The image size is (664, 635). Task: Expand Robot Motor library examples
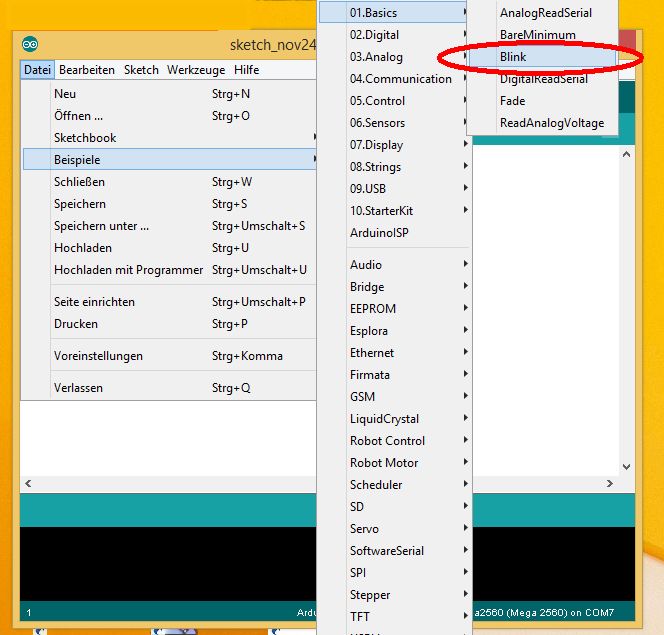(x=395, y=463)
